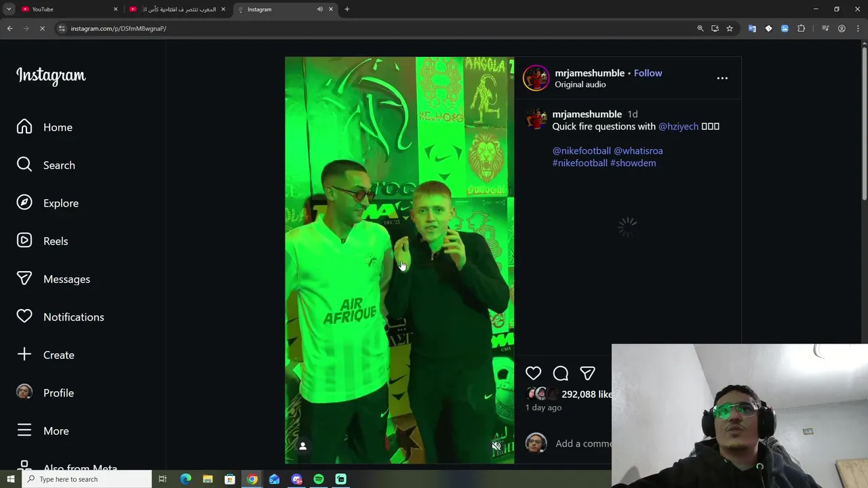Share the post with the paper plane icon
Image resolution: width=868 pixels, height=488 pixels.
point(587,373)
